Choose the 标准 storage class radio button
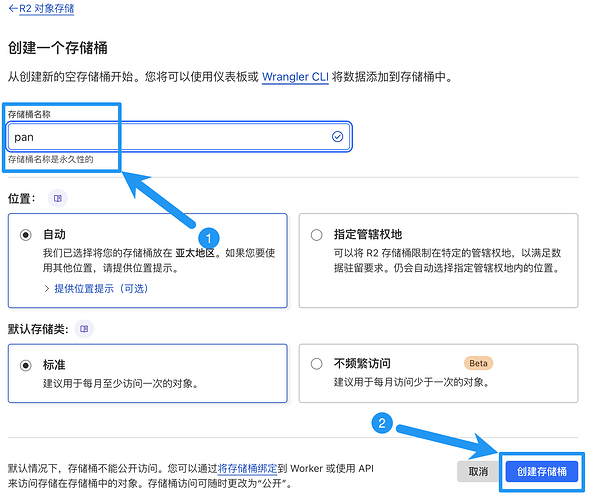Viewport: 589px width, 500px height. click(26, 365)
